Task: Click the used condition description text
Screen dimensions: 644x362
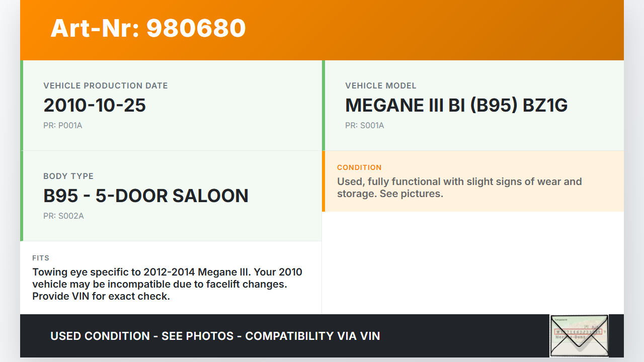Action: click(x=459, y=188)
